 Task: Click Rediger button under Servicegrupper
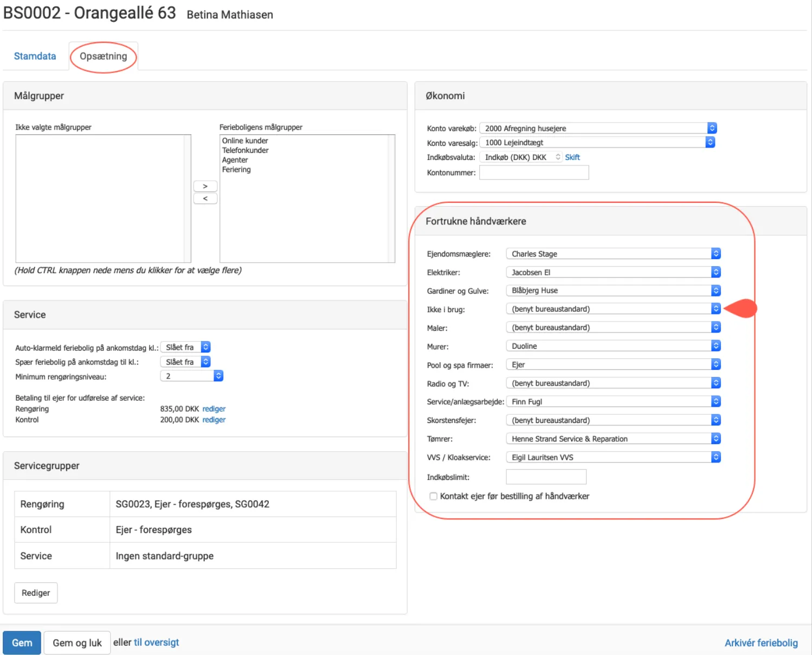(x=36, y=593)
